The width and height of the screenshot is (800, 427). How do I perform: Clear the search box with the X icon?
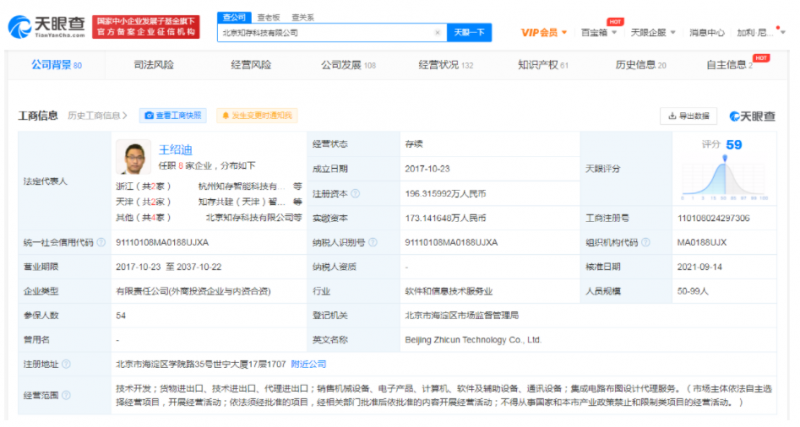tap(437, 33)
